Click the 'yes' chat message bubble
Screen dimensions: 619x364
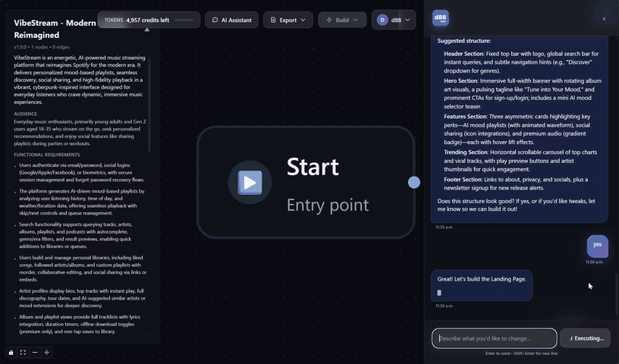pos(597,246)
